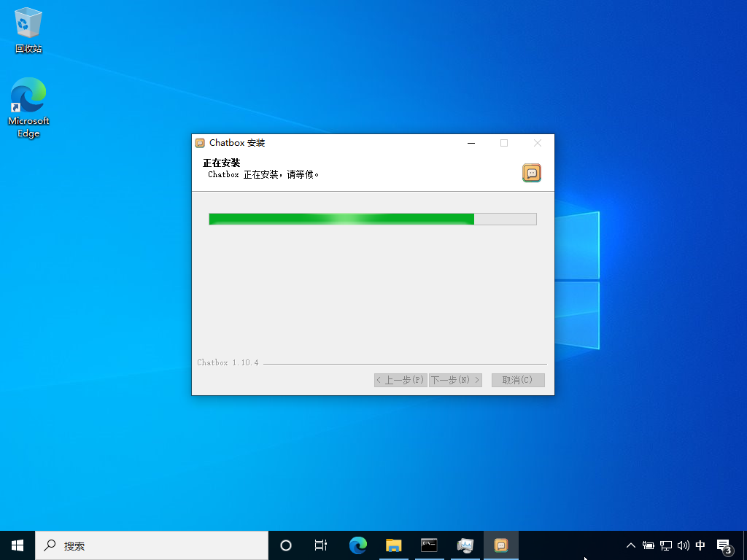This screenshot has height=560, width=747.
Task: Click the 上一步(P) back button
Action: 400,380
